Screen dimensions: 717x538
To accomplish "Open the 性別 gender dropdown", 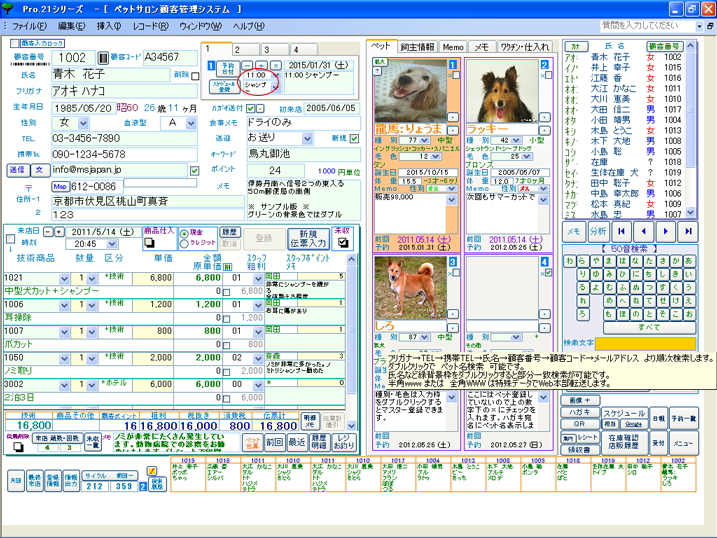I will [x=83, y=123].
